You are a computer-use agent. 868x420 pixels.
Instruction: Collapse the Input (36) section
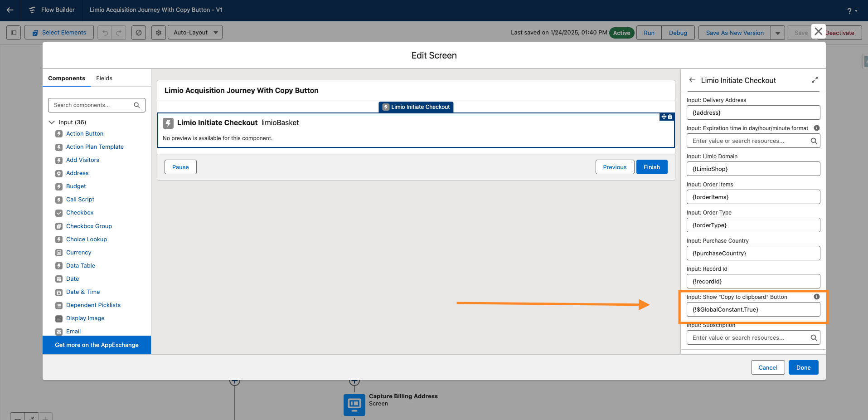click(52, 122)
